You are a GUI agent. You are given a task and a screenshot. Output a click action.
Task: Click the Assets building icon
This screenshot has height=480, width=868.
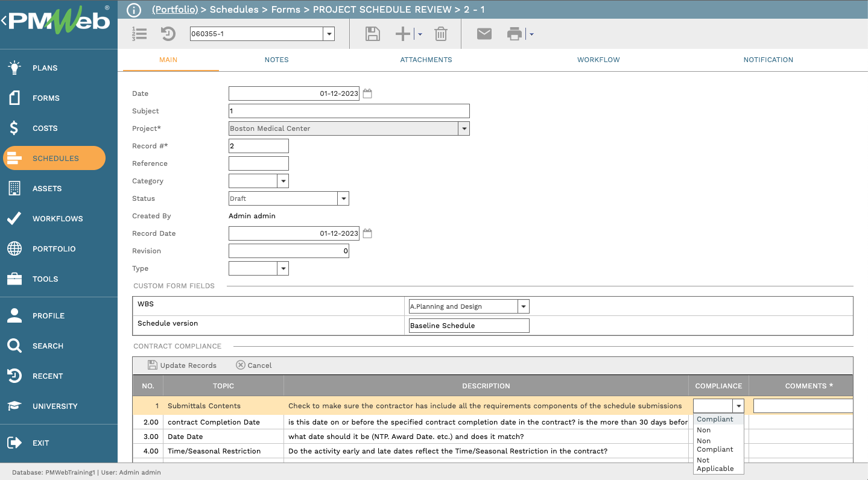point(14,188)
